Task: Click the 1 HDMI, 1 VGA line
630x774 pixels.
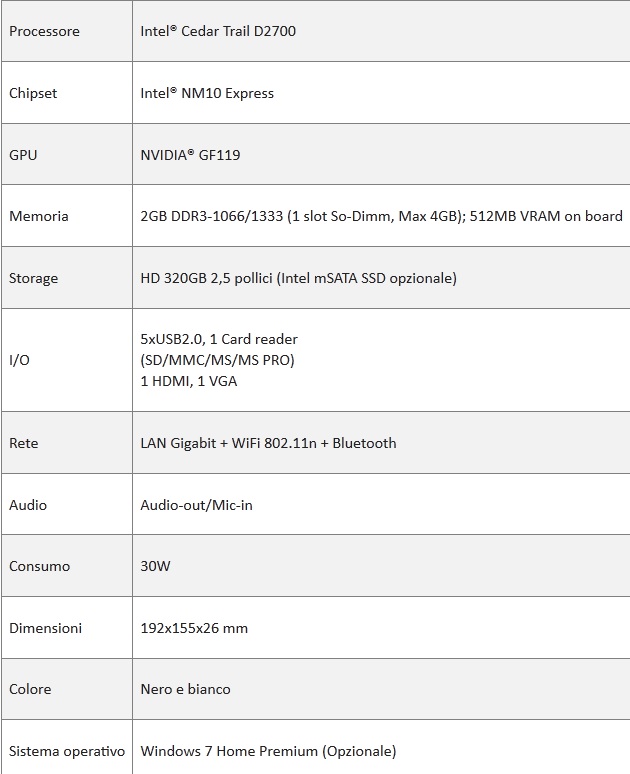Action: click(x=189, y=381)
